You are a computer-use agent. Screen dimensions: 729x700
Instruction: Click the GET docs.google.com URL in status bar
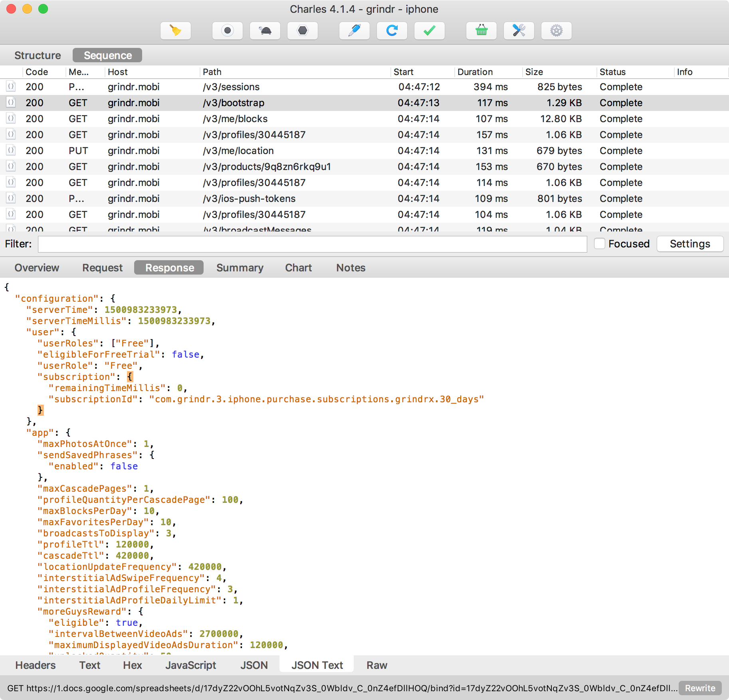342,688
